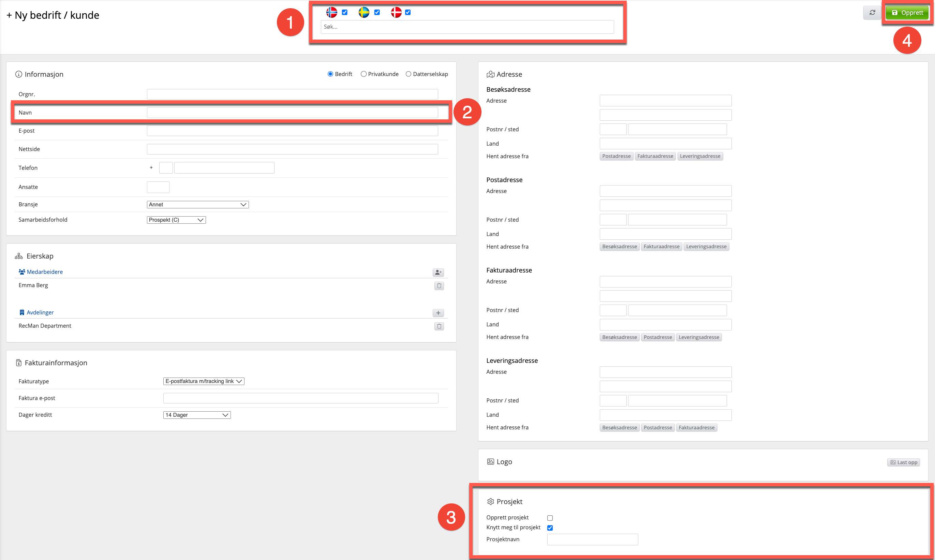Viewport: 935px width, 560px height.
Task: Open the Dager kreditt dropdown showing 14 Dager
Action: click(197, 415)
